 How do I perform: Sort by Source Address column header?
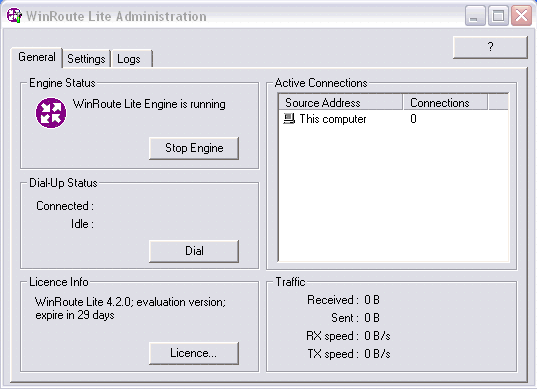(341, 103)
